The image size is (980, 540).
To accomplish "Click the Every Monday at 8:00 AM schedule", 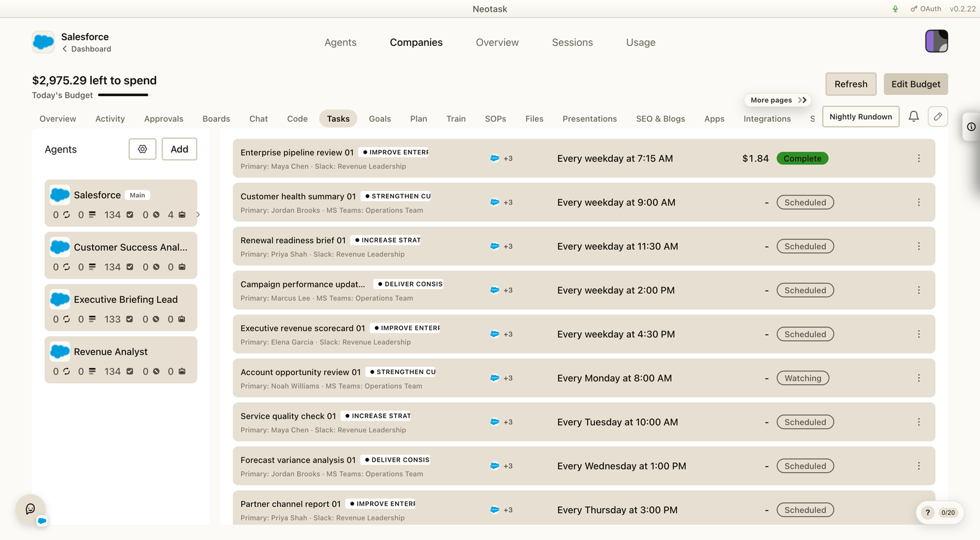I will (x=614, y=378).
